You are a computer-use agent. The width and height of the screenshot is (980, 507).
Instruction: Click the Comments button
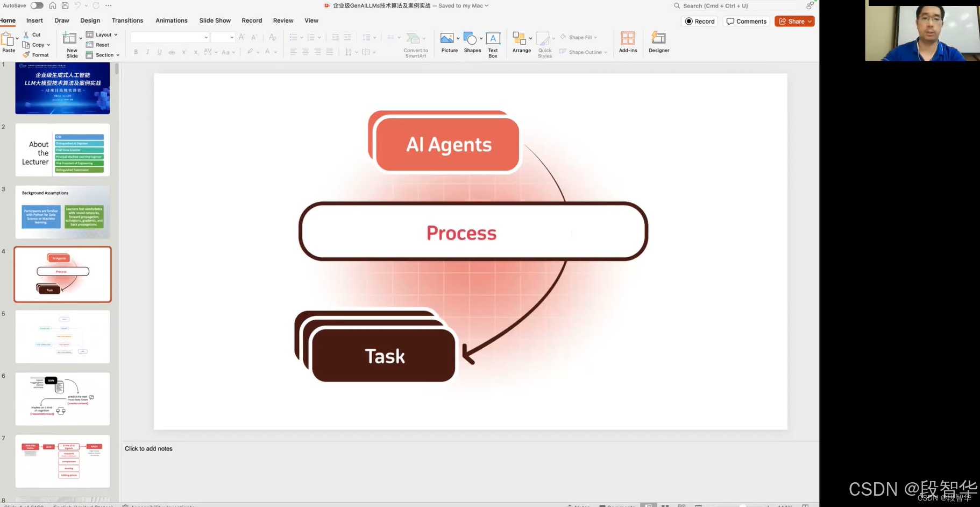(x=747, y=22)
